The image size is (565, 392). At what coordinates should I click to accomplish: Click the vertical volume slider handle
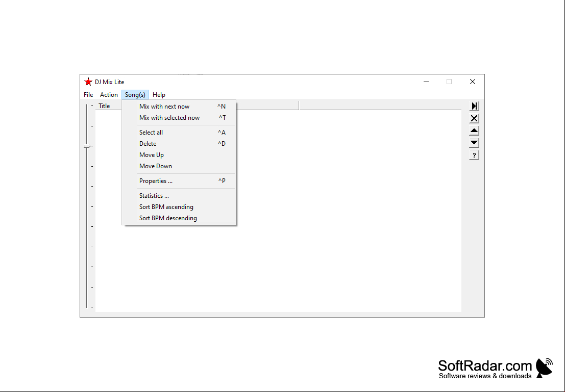pos(87,146)
